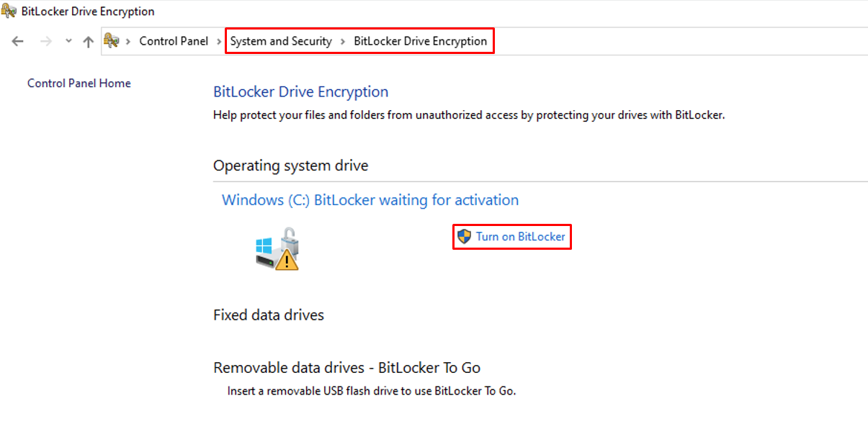This screenshot has height=447, width=868.
Task: Click the Windows drive lock warning icon
Action: (x=277, y=248)
